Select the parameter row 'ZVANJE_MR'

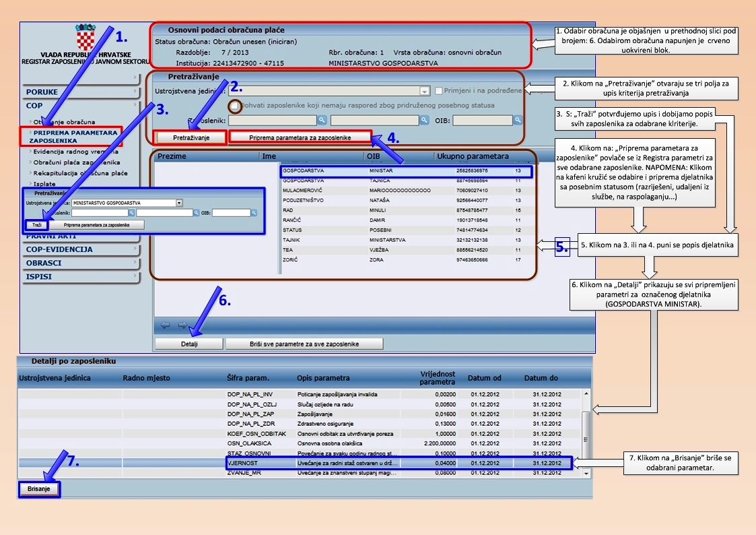(300, 473)
